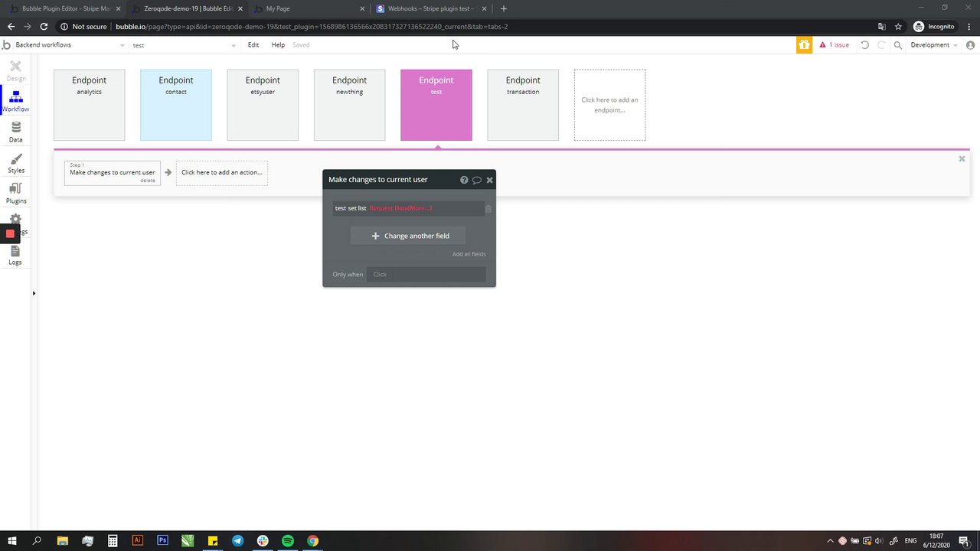The height and width of the screenshot is (551, 980).
Task: Close the Make changes to current user popup
Action: tap(489, 180)
